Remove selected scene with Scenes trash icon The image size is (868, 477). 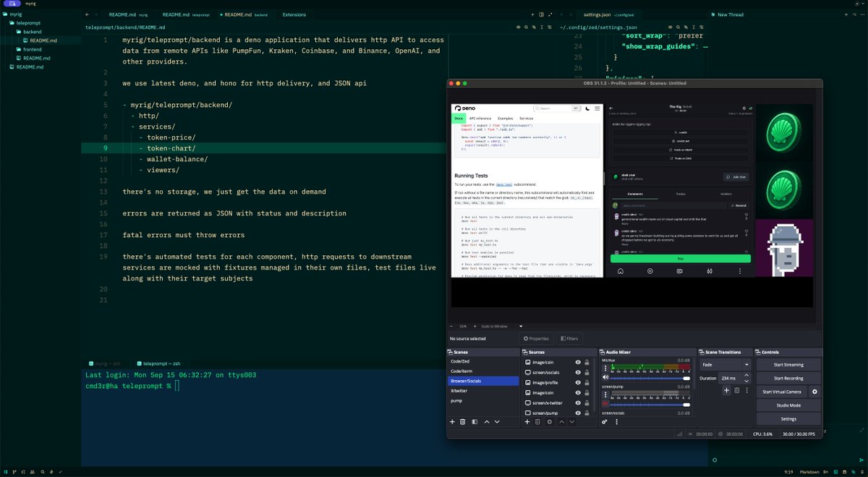462,421
